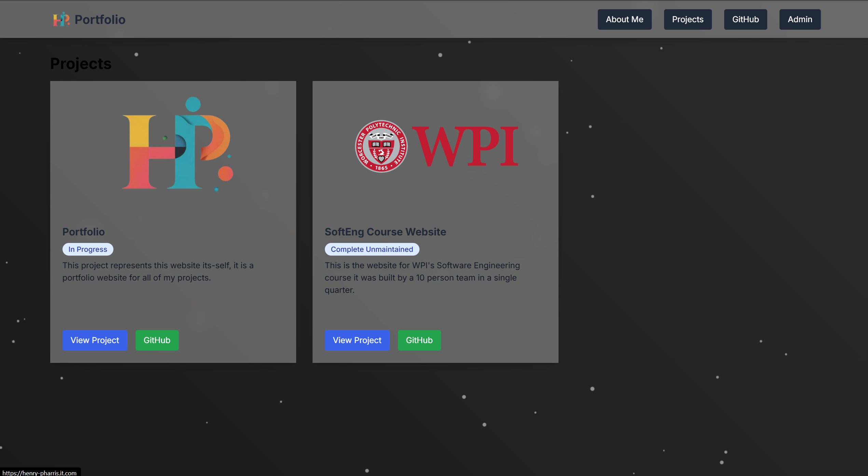Viewport: 868px width, 476px height.
Task: Click the SoftEng card description text
Action: click(x=422, y=277)
